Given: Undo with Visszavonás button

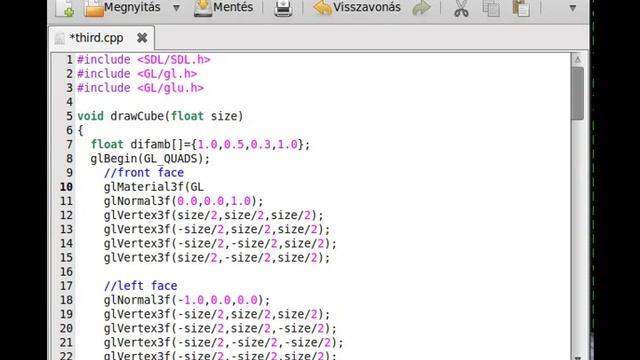Looking at the screenshot, I should coord(357,8).
